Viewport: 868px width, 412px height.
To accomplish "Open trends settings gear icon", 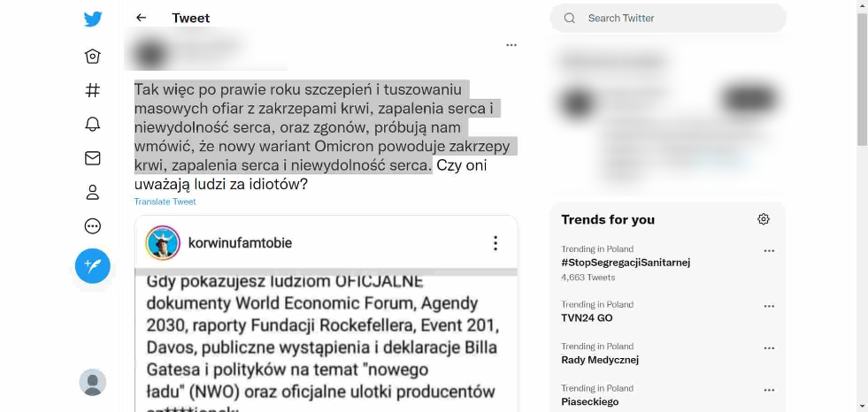I will (x=764, y=219).
